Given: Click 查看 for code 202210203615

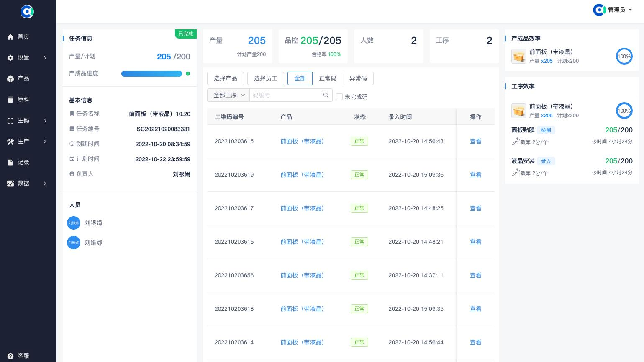Looking at the screenshot, I should pos(476,142).
